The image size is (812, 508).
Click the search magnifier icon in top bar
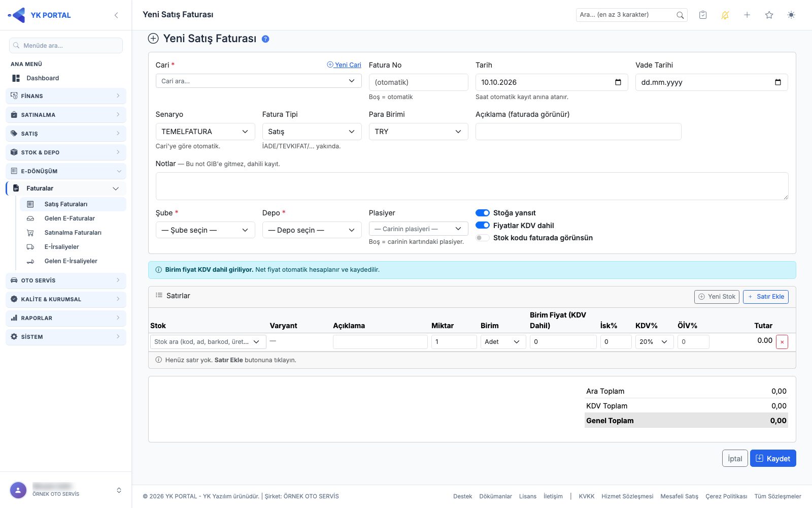[x=680, y=15]
